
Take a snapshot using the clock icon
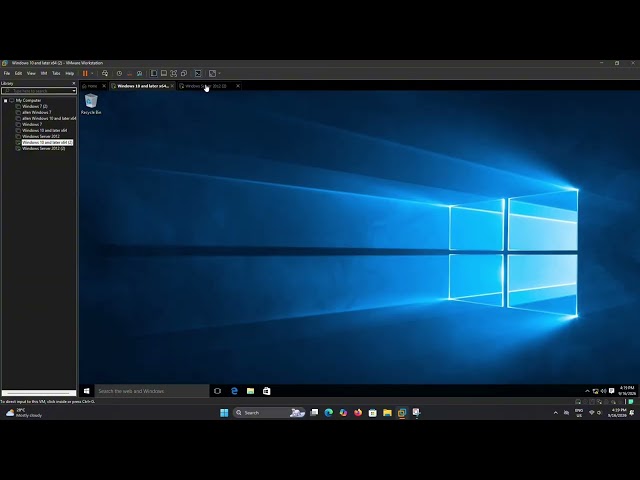pos(119,73)
